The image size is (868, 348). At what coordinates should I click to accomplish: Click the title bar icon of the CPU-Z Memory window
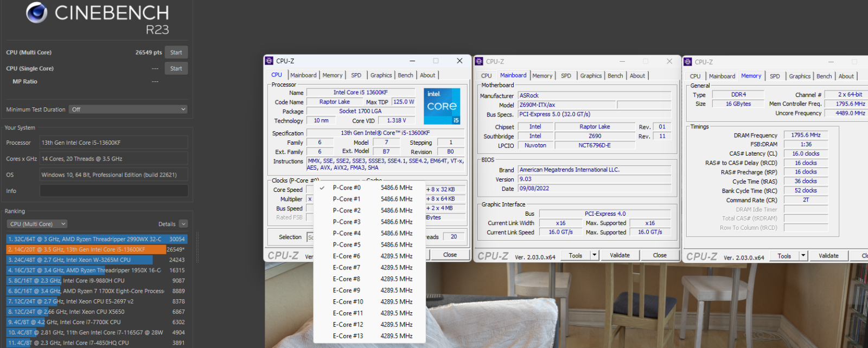[x=688, y=62]
